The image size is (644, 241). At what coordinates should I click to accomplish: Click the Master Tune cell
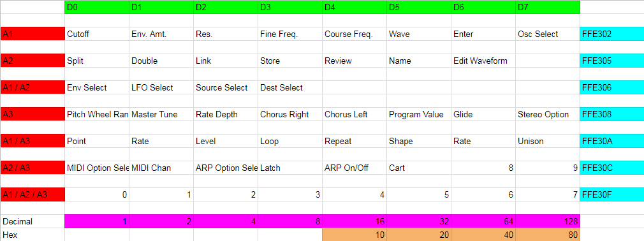tap(161, 115)
